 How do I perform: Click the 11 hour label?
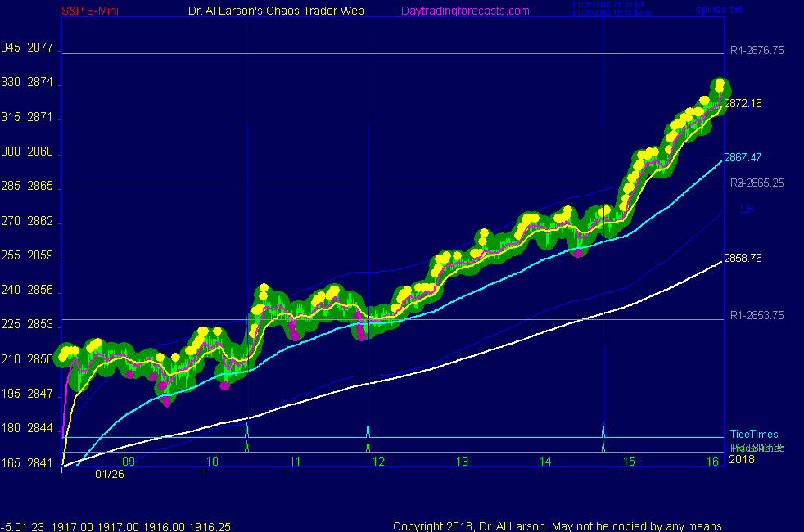tap(295, 462)
